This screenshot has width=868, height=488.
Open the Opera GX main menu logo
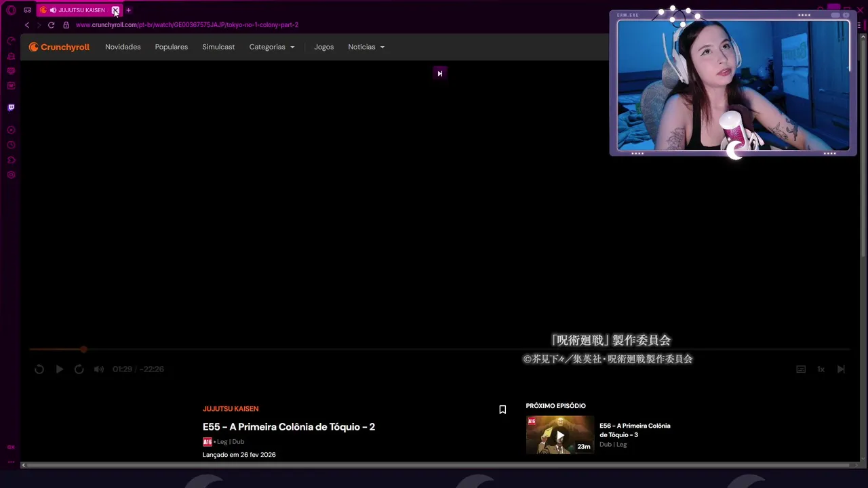click(11, 10)
